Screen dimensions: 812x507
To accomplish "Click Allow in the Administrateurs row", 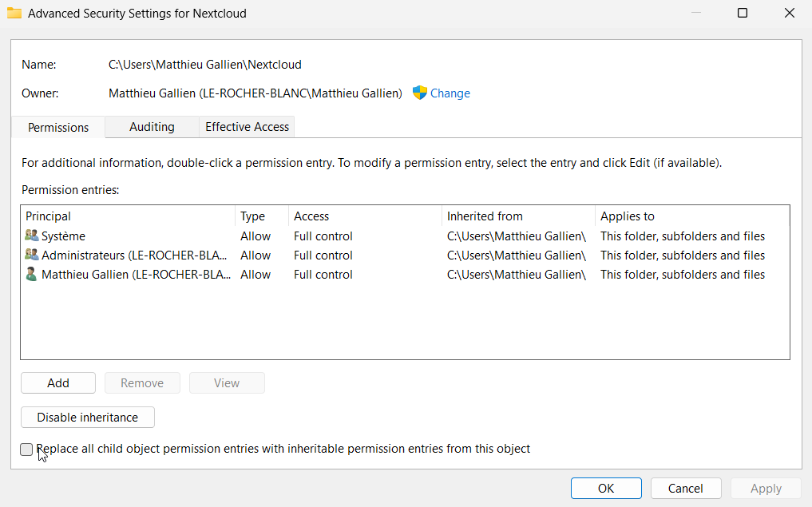I will 255,255.
